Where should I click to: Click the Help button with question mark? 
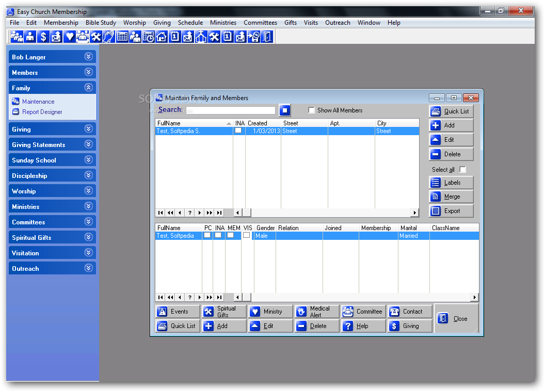tap(363, 326)
